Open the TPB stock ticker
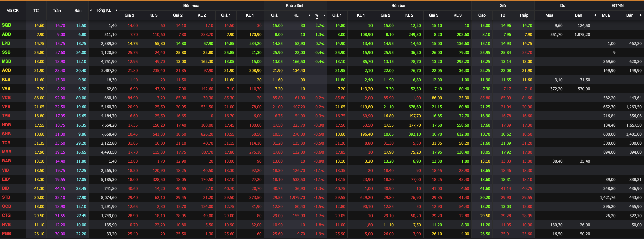This screenshot has width=644, height=239. tap(6, 116)
